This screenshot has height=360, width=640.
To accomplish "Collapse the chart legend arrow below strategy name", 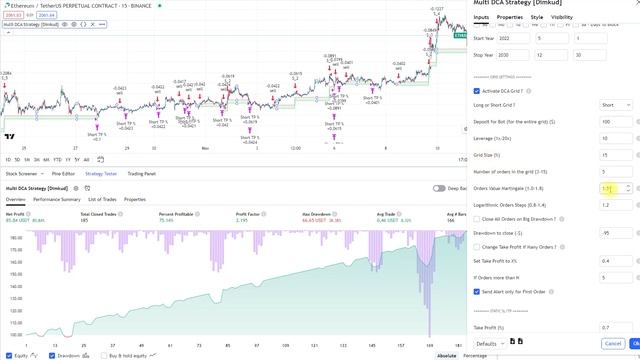I will (x=8, y=33).
